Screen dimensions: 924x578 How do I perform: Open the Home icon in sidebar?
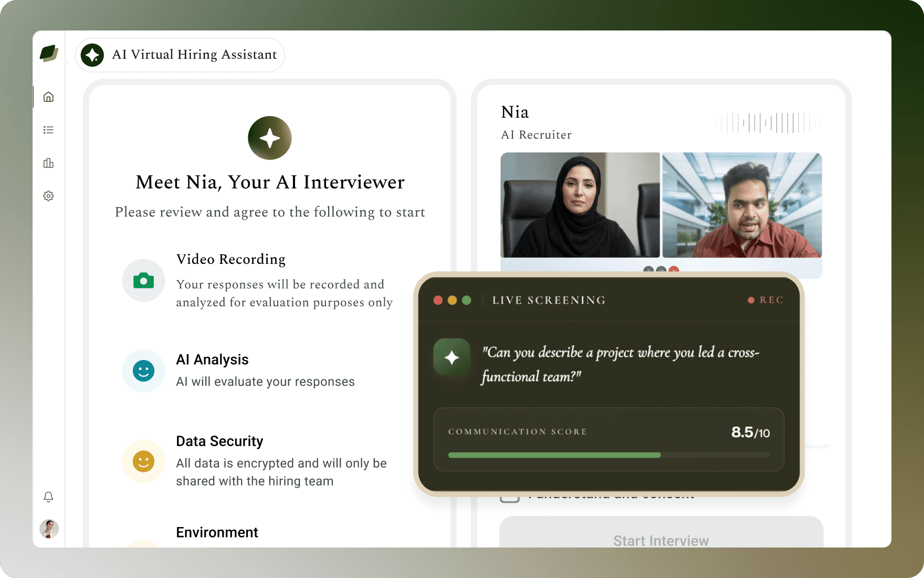pos(48,97)
